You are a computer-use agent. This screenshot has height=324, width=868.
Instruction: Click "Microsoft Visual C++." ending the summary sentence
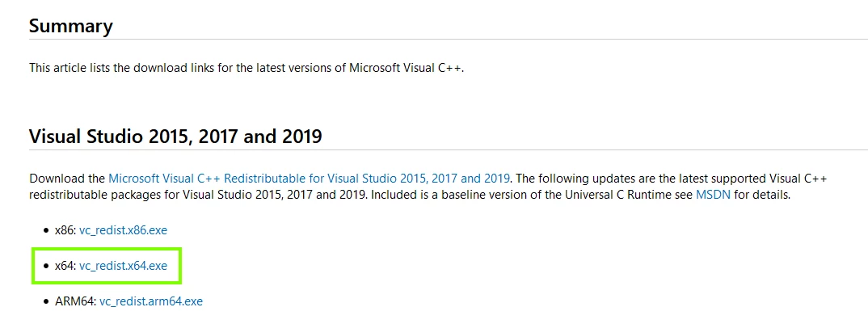pos(407,68)
